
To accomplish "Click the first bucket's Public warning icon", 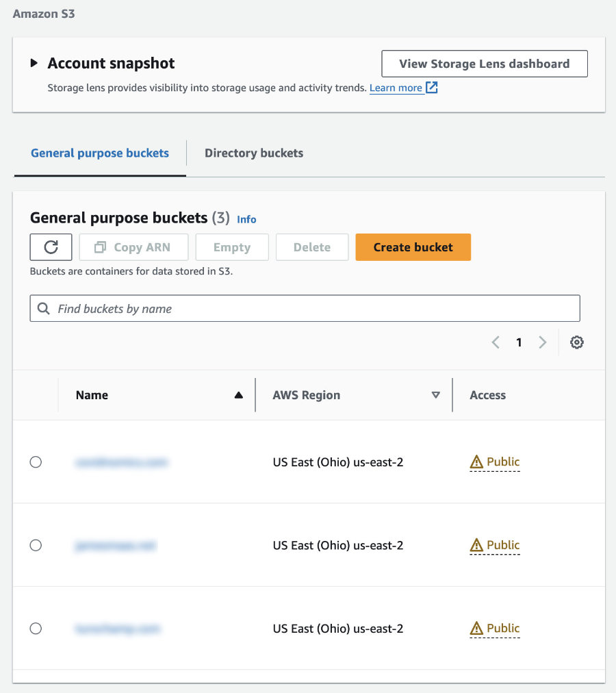I will pyautogui.click(x=476, y=462).
